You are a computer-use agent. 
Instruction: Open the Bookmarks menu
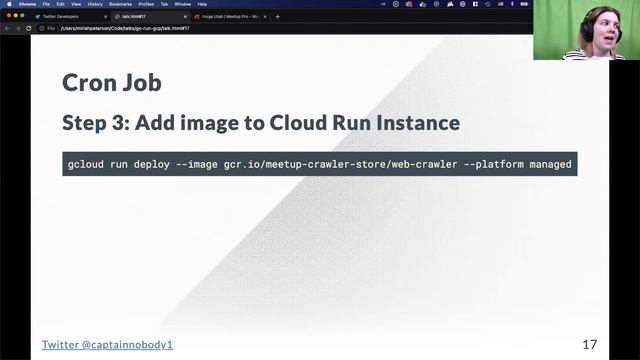120,4
